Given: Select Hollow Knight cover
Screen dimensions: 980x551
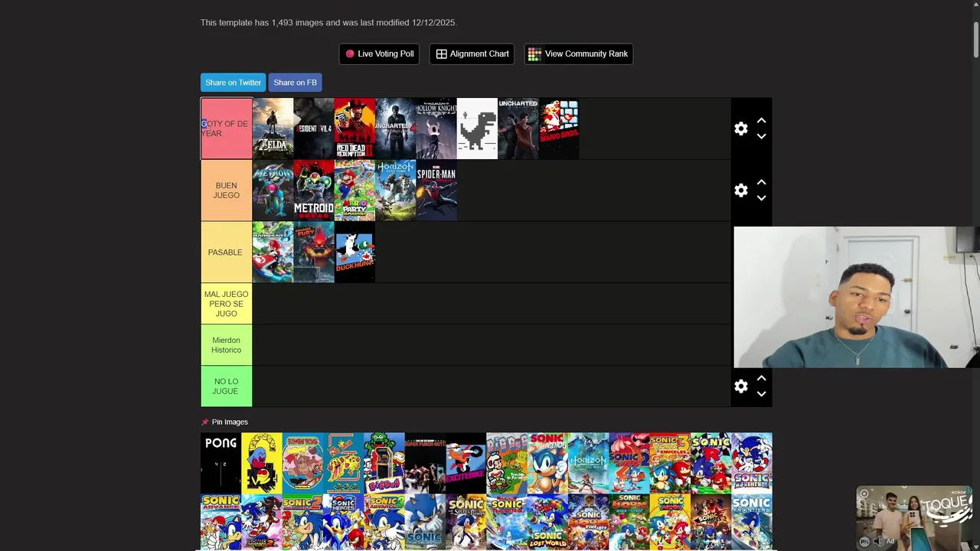Looking at the screenshot, I should pos(436,129).
